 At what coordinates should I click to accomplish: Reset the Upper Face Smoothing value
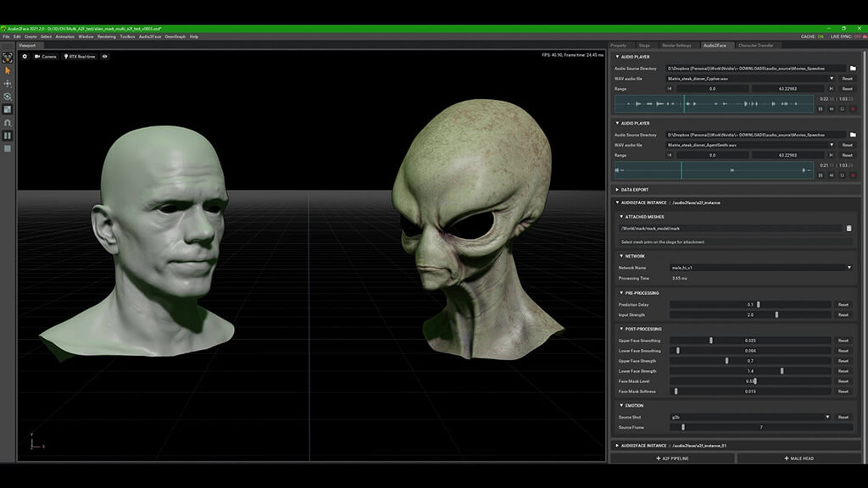(x=843, y=341)
